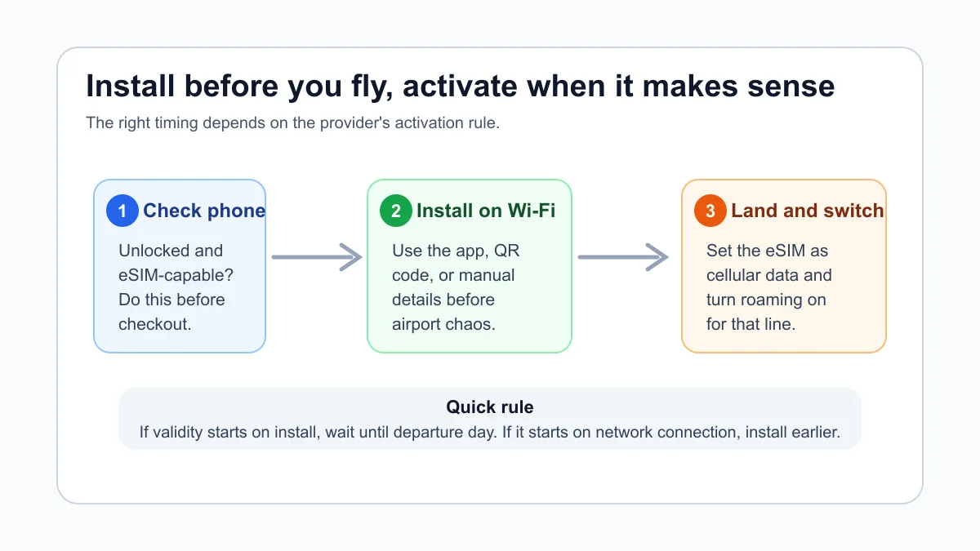Viewport: 980px width, 551px height.
Task: Click the 'airport chaos' text line
Action: click(x=443, y=324)
